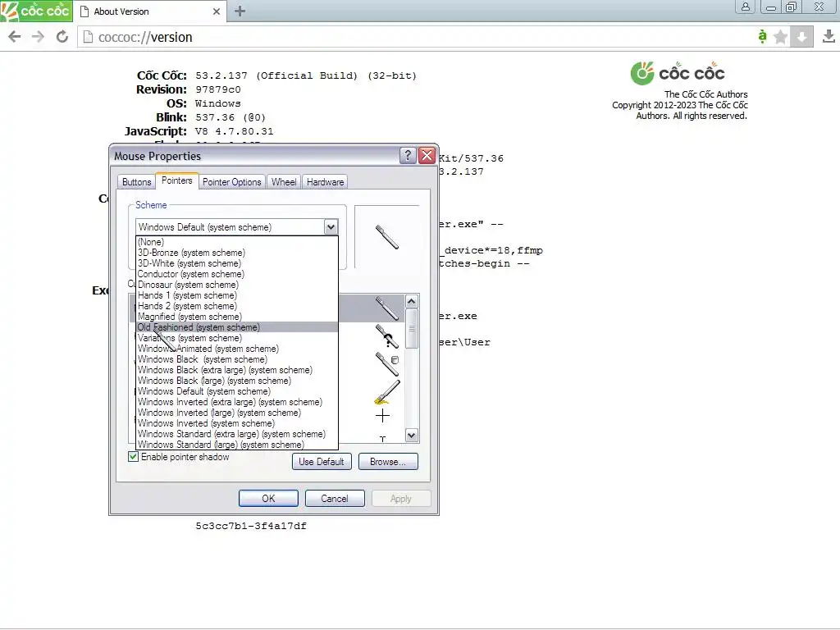Choose Dinosaur (system scheme)
This screenshot has width=840, height=630.
click(237, 285)
